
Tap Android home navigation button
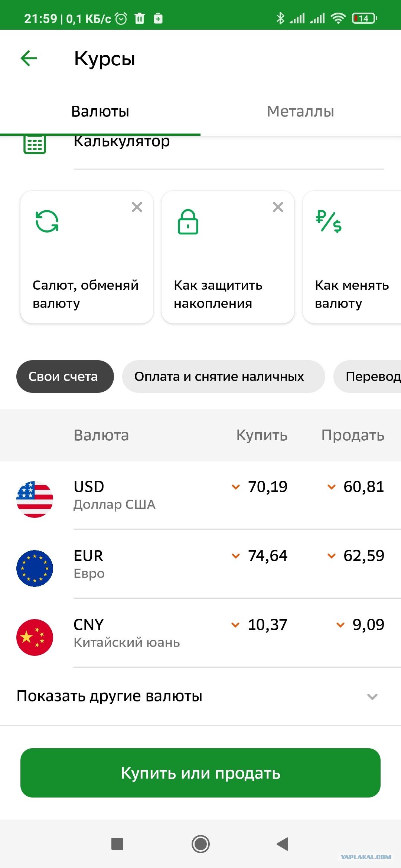[200, 844]
